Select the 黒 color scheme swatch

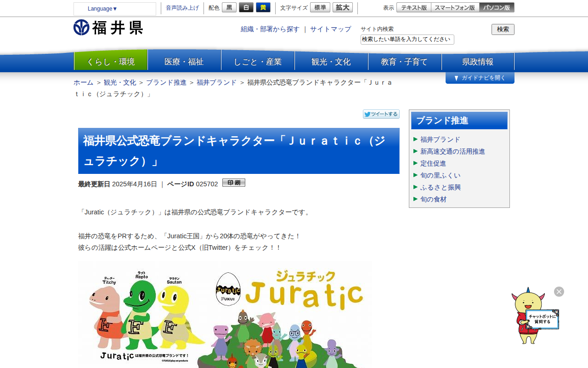pos(229,7)
